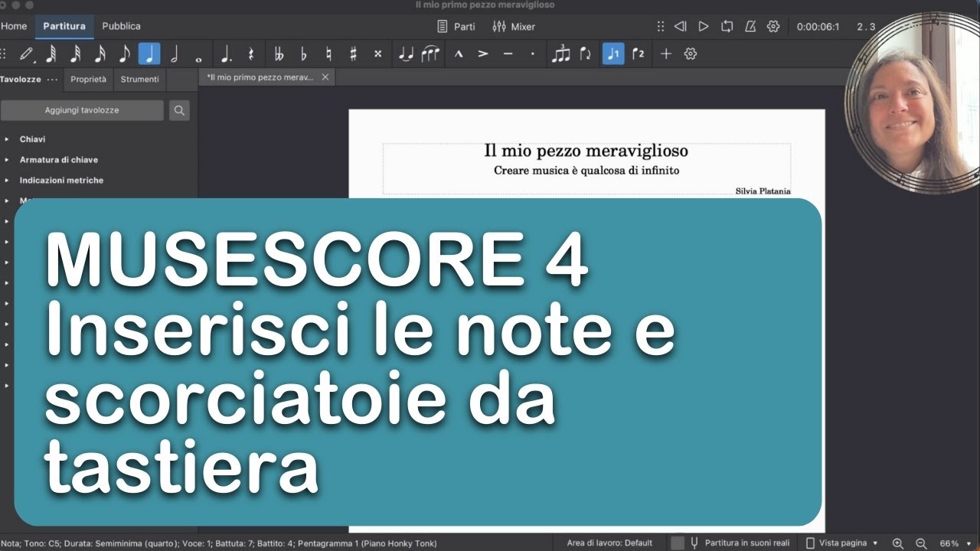
Task: Switch to the Partitura tab
Action: click(x=64, y=26)
